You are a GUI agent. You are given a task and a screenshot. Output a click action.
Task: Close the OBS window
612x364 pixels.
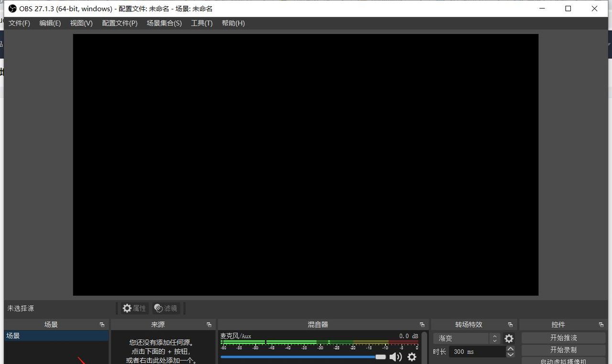tap(594, 9)
